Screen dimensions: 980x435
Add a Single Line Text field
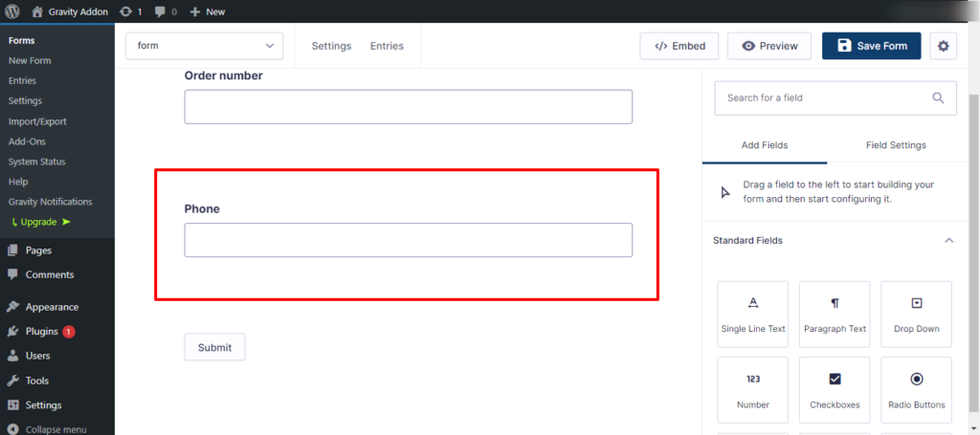752,314
